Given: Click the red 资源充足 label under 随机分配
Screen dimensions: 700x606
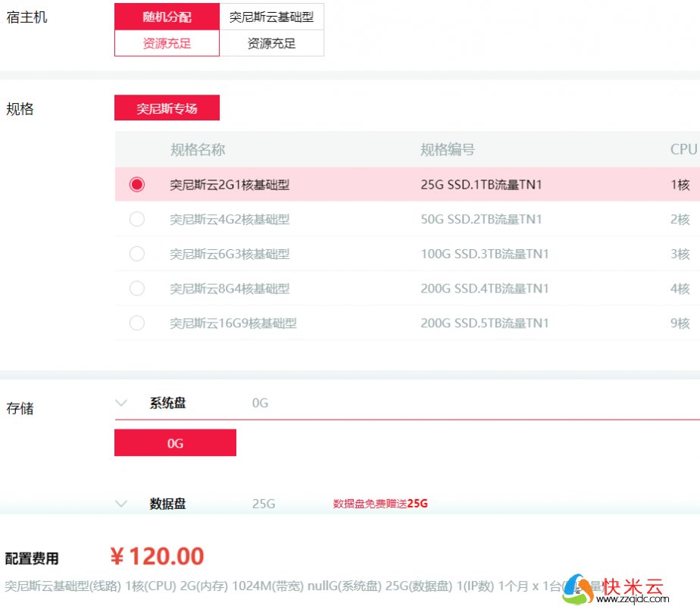Looking at the screenshot, I should pyautogui.click(x=167, y=43).
